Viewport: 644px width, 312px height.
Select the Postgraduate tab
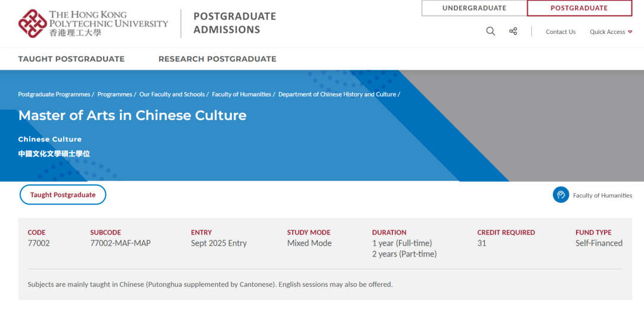coord(579,8)
